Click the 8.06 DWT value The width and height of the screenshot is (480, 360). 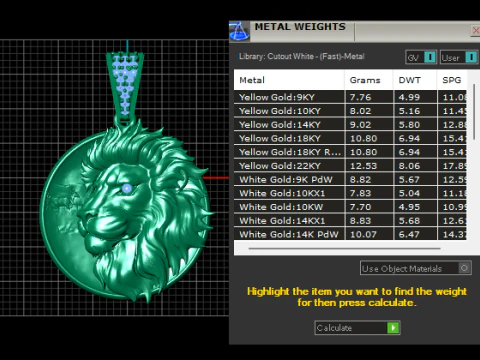coord(409,166)
